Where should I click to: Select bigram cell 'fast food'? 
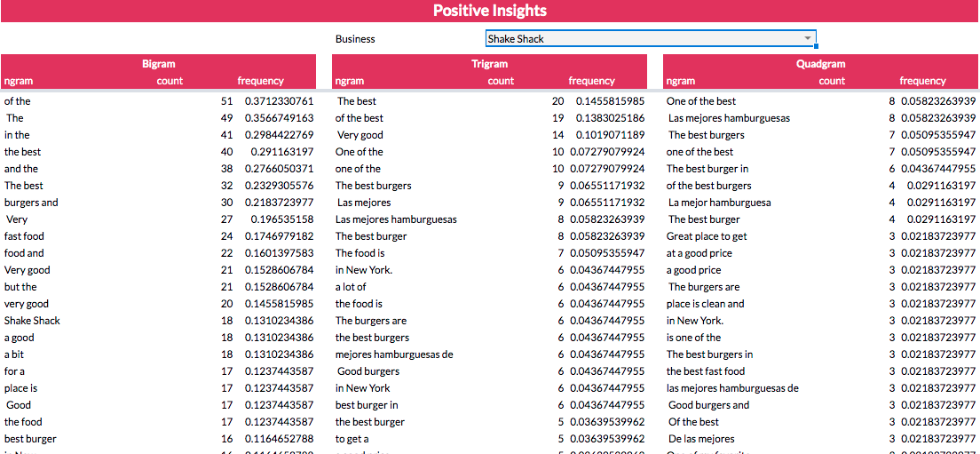click(24, 236)
